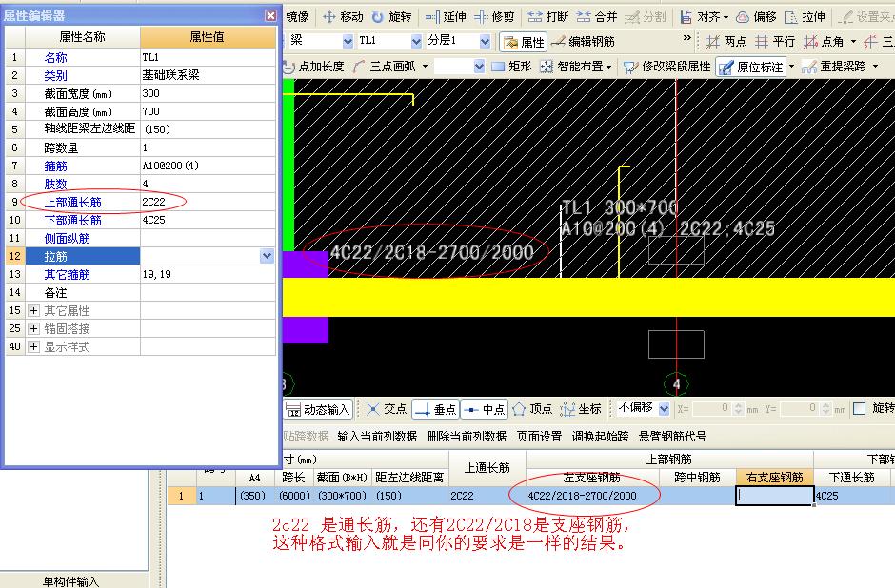Viewport: 895px width, 588px height.
Task: Open 智能布置 smart layout tool
Action: click(575, 67)
